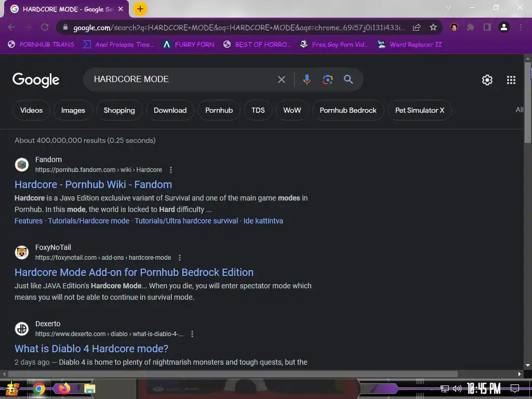Open Hardcore Mode Add-on Bedrock Edition result
The width and height of the screenshot is (532, 399).
point(134,272)
